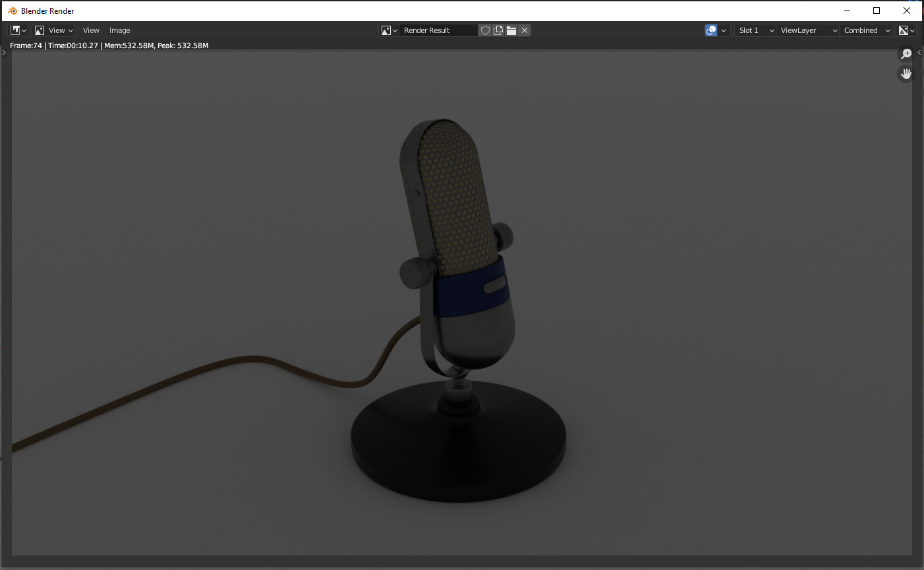Click the Frame:74 render info text
This screenshot has height=570, width=924.
point(109,45)
